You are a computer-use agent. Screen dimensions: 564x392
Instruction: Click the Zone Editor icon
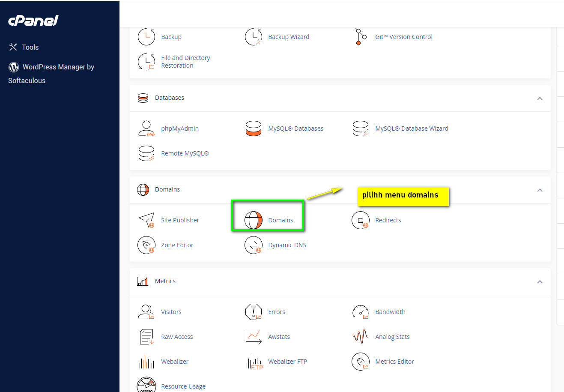(x=146, y=245)
